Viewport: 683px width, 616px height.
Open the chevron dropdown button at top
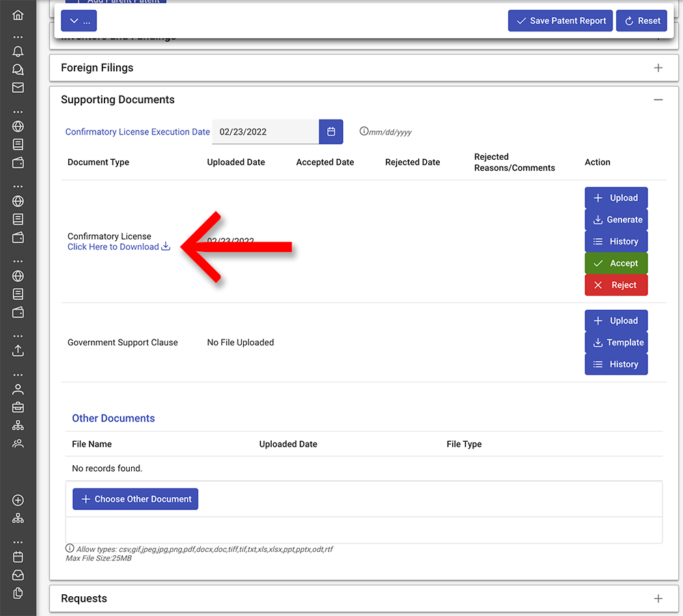[x=79, y=21]
